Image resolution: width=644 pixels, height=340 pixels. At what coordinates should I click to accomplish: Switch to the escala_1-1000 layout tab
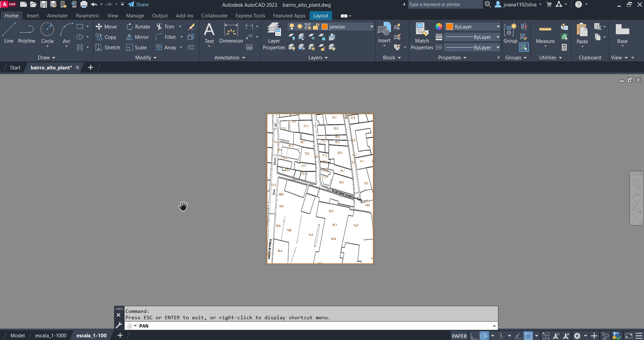point(51,335)
